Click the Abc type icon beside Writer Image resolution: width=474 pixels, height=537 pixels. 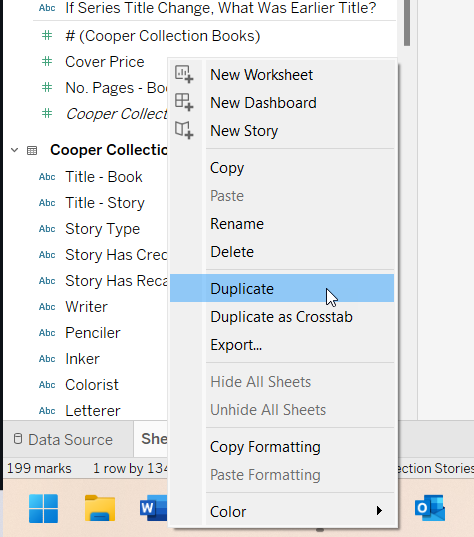pos(47,307)
